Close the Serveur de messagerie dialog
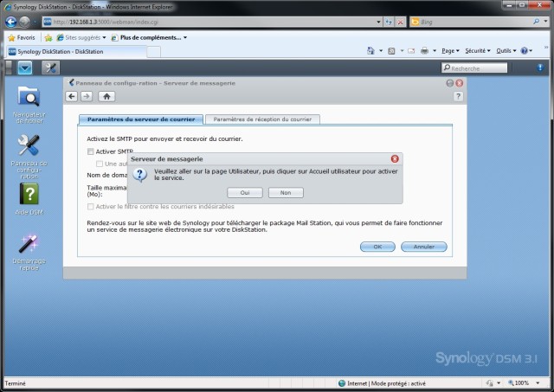554x392 pixels. coord(395,159)
